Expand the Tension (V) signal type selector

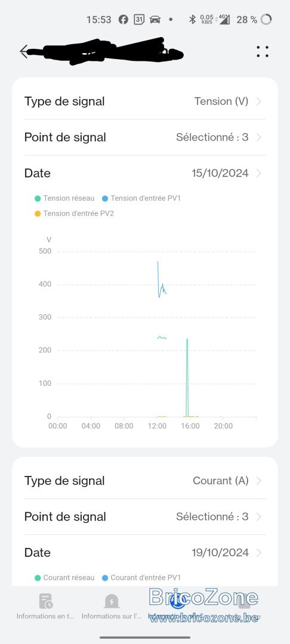coord(145,101)
